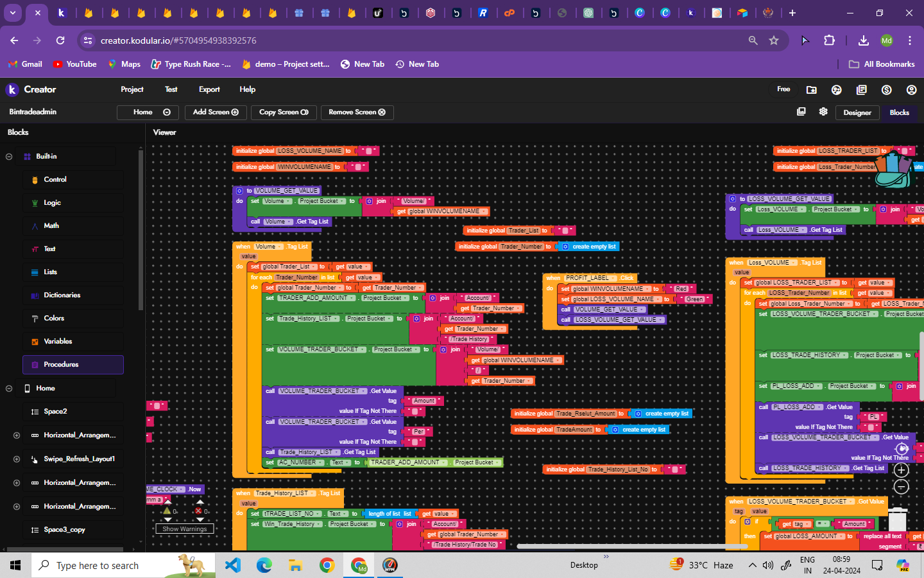924x578 pixels.
Task: Open the account profile icon
Action: tap(911, 90)
